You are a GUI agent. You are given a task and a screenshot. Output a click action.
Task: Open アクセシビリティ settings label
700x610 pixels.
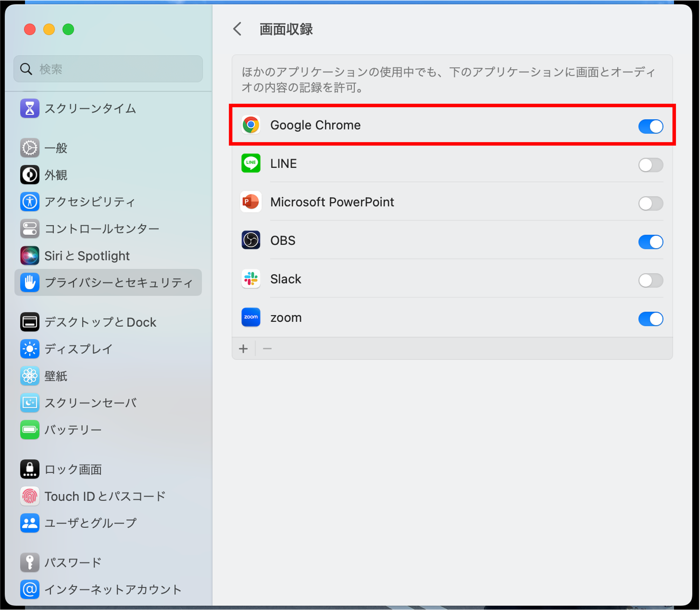click(x=90, y=202)
